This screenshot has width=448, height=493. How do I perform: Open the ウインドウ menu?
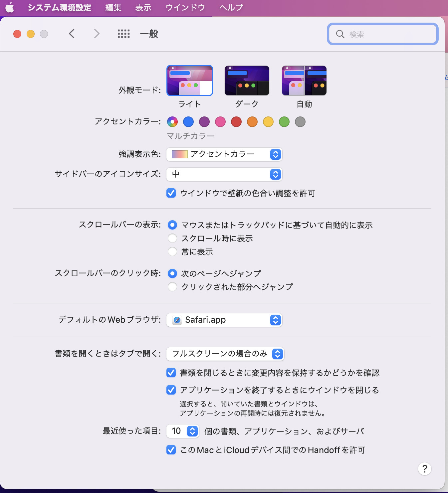tap(185, 7)
